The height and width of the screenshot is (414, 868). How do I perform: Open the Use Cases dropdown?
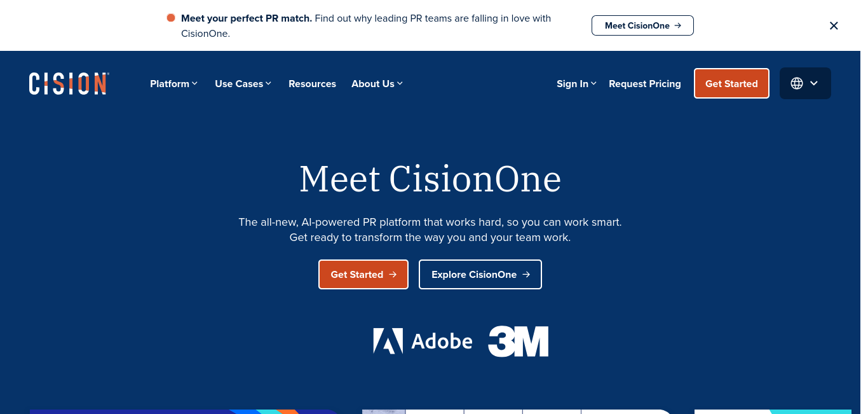point(243,83)
